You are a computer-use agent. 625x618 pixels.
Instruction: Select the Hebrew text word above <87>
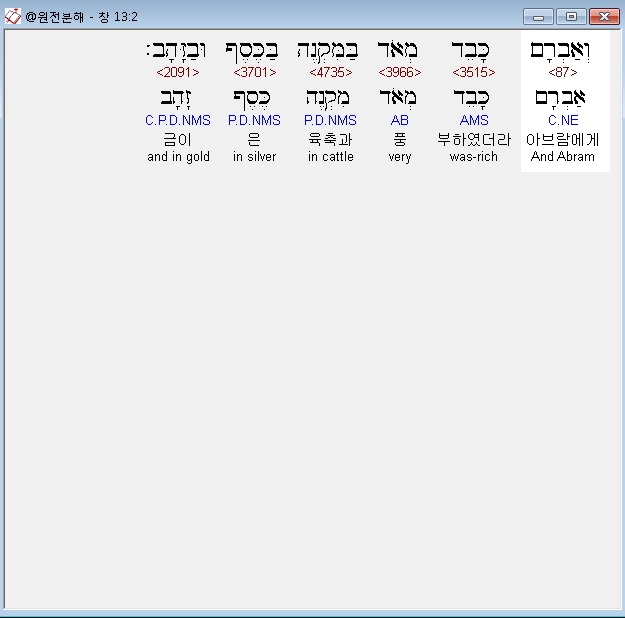click(x=560, y=51)
